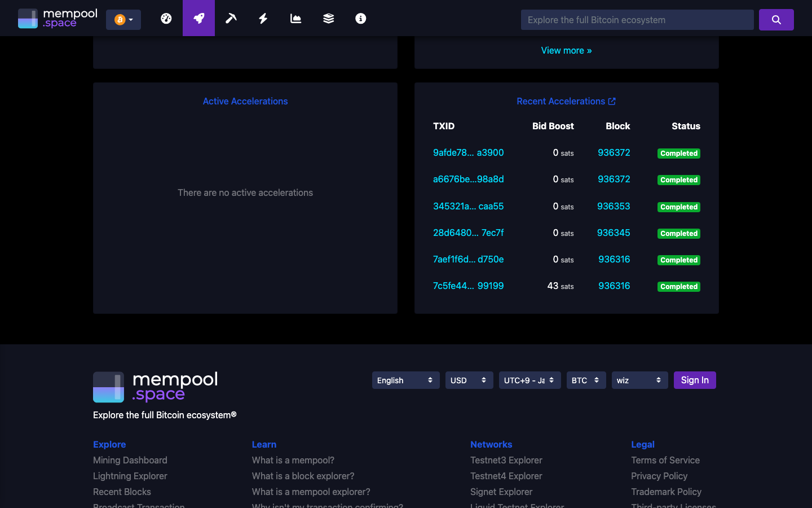Image resolution: width=812 pixels, height=508 pixels.
Task: Open the wiz theme dropdown
Action: pyautogui.click(x=639, y=380)
